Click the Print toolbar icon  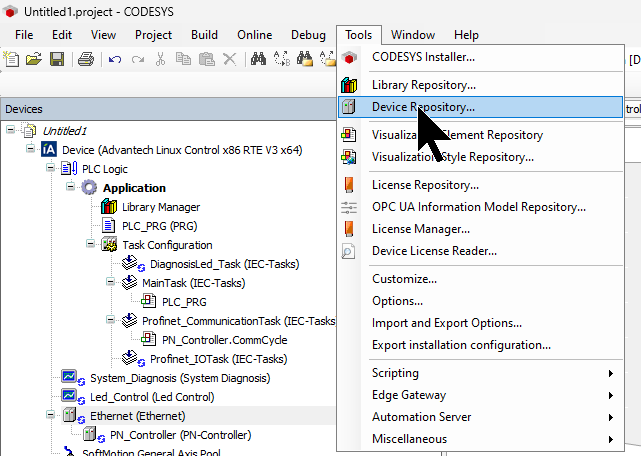pyautogui.click(x=86, y=60)
